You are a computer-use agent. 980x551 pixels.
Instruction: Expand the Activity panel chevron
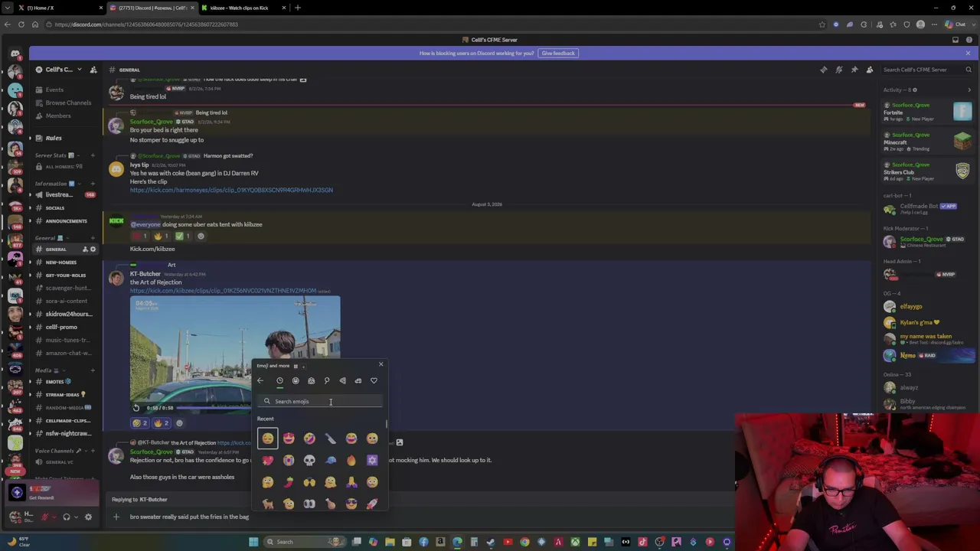(x=969, y=90)
